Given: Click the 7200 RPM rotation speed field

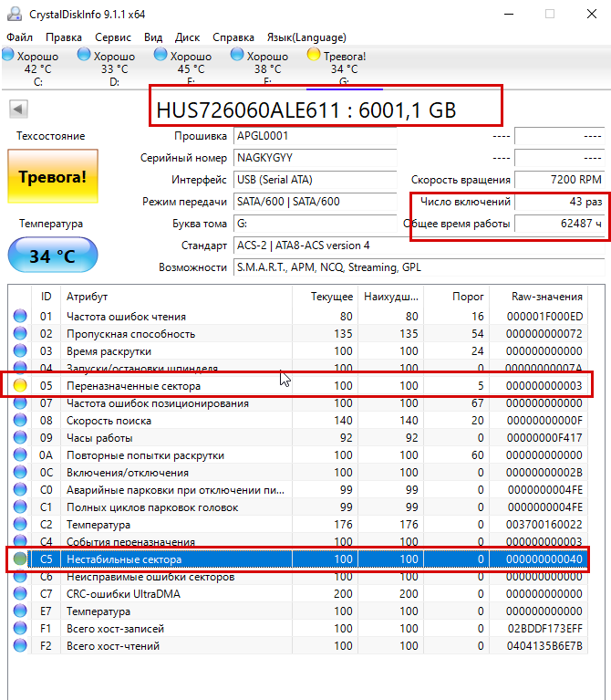Looking at the screenshot, I should pyautogui.click(x=560, y=180).
